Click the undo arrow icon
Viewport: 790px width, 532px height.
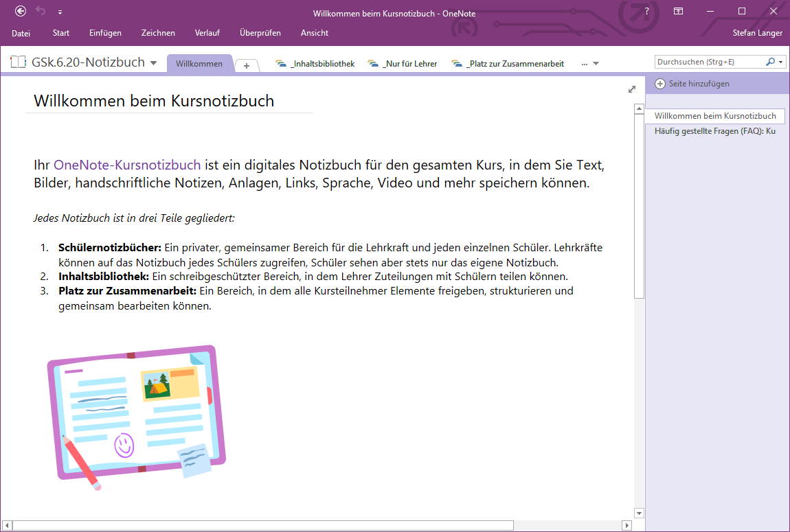point(41,11)
